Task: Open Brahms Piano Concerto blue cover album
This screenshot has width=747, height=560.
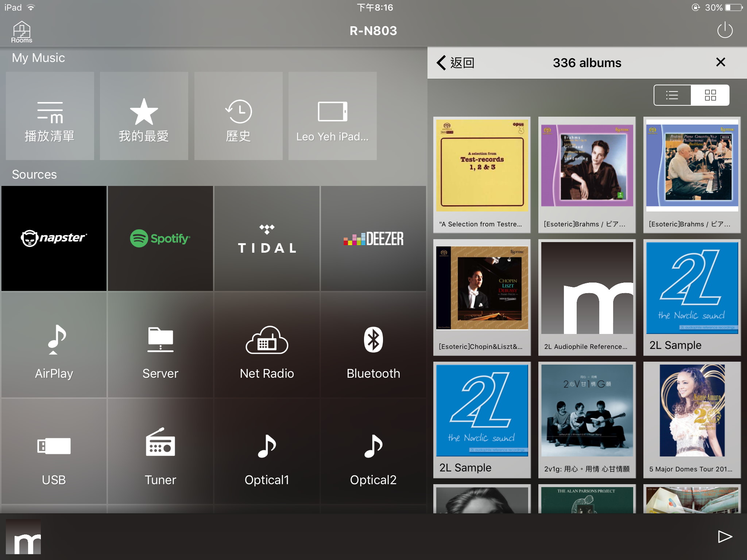Action: point(692,175)
